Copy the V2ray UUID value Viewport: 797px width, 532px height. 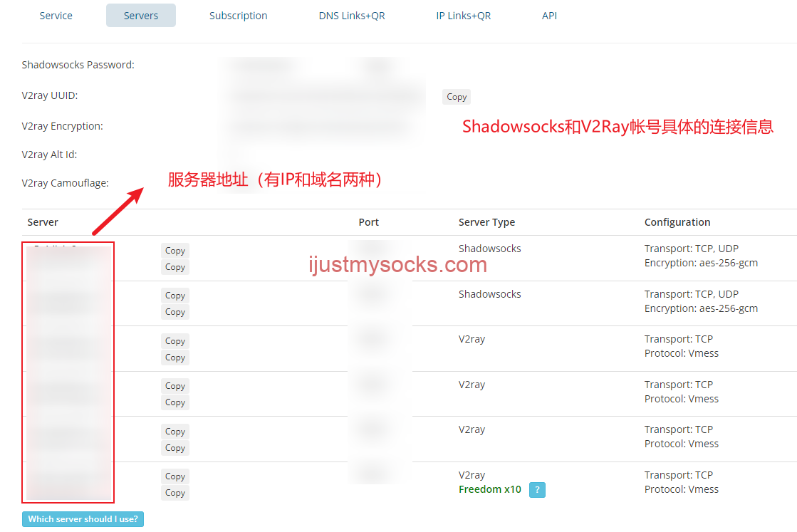pyautogui.click(x=457, y=97)
